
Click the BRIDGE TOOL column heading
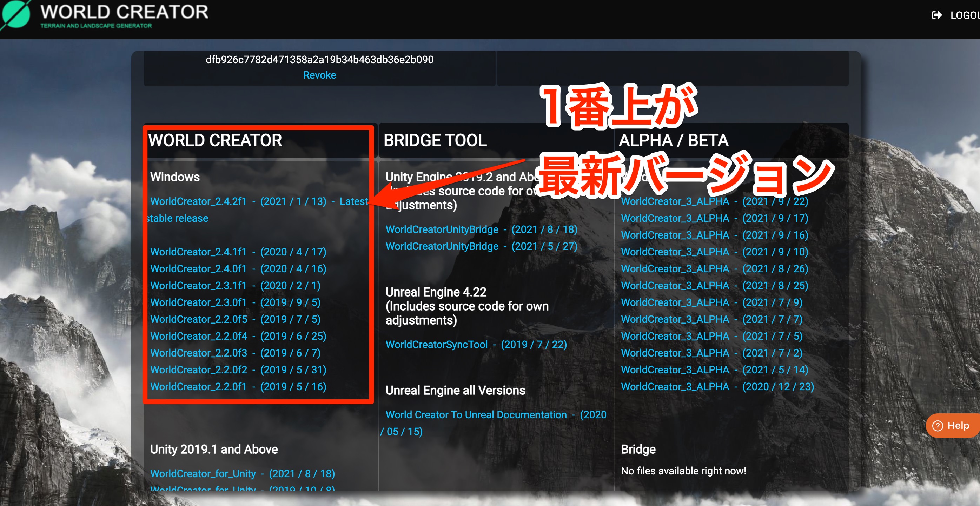coord(435,140)
